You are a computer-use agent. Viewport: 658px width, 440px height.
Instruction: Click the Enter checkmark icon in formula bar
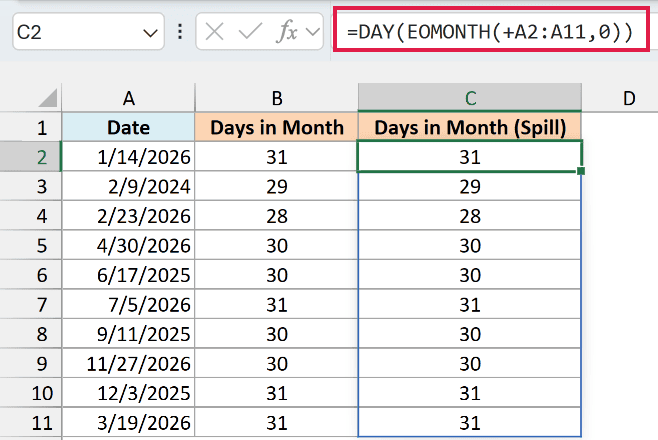pos(250,31)
